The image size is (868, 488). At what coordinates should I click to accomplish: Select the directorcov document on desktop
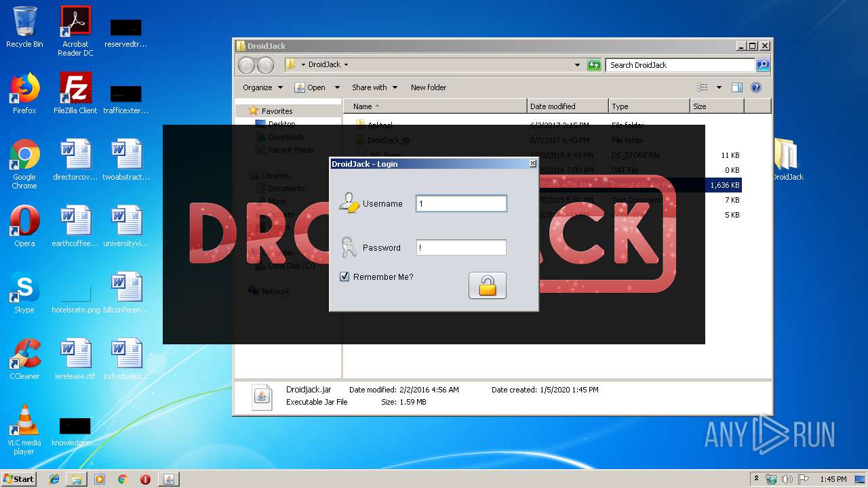pyautogui.click(x=75, y=160)
